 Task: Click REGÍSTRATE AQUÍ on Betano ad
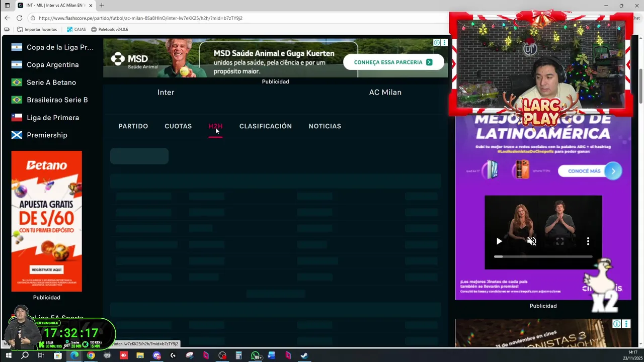click(x=46, y=270)
